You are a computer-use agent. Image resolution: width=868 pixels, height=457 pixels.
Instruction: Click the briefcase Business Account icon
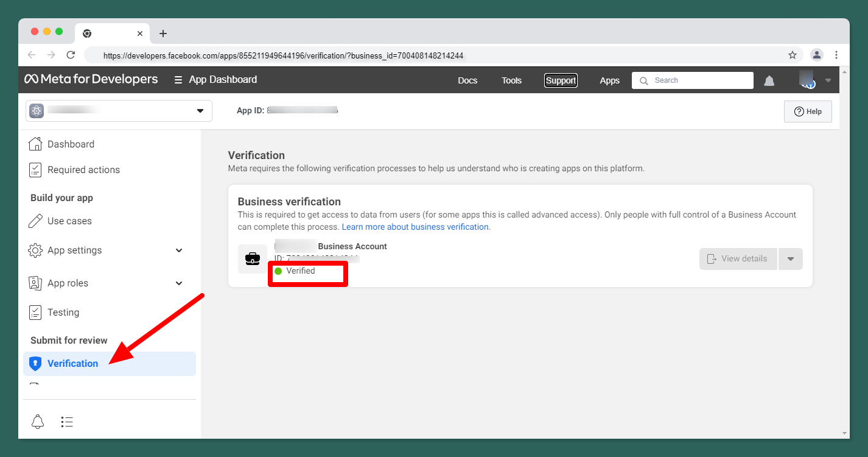[252, 259]
